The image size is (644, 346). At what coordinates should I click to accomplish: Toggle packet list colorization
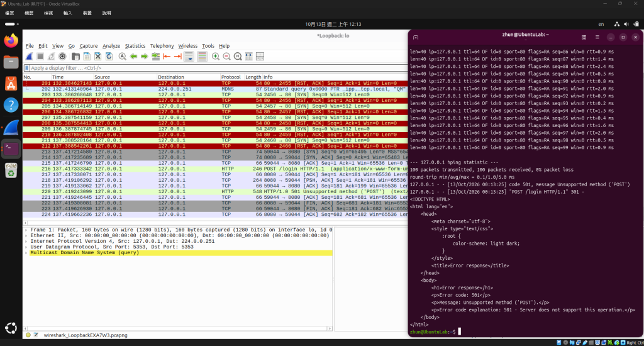[x=202, y=57]
